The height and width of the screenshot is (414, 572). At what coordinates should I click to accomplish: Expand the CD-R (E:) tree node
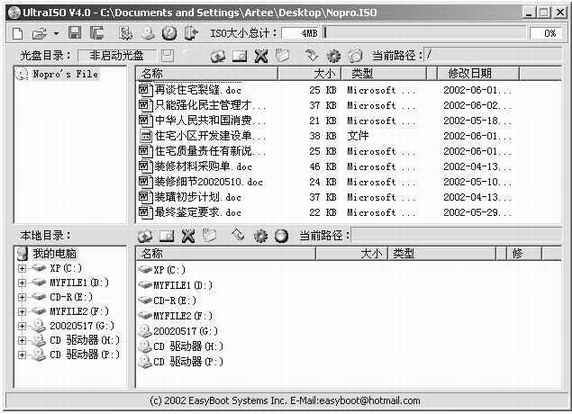click(22, 297)
